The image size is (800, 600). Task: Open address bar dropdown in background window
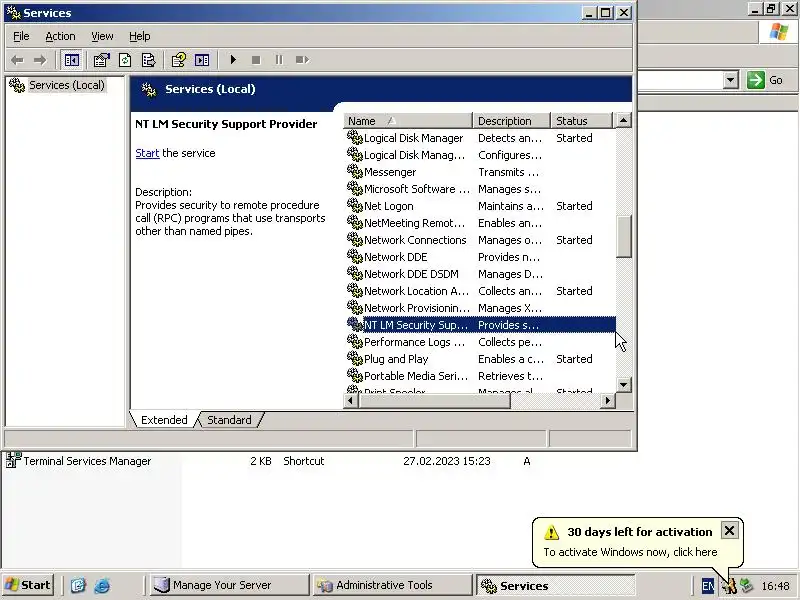pos(731,80)
